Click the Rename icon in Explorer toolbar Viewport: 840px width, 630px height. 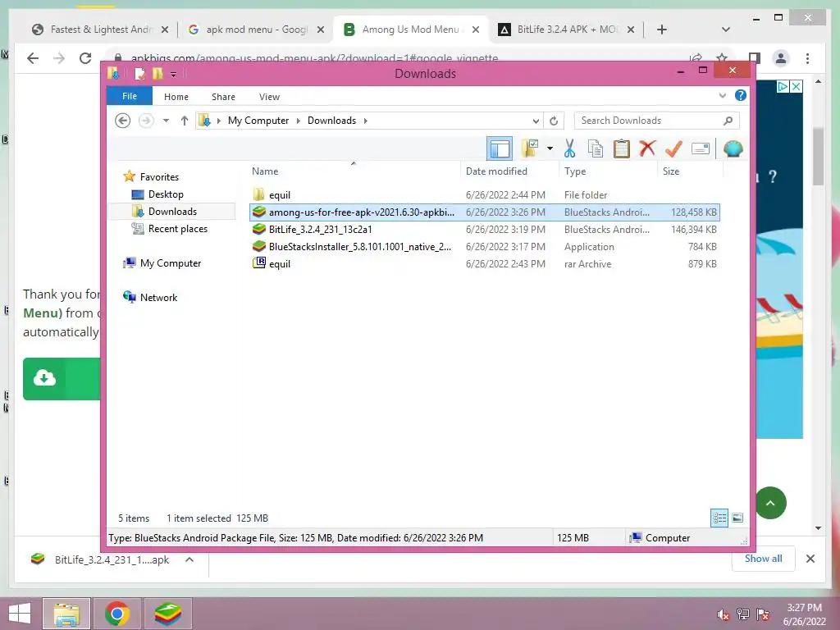[x=701, y=148]
